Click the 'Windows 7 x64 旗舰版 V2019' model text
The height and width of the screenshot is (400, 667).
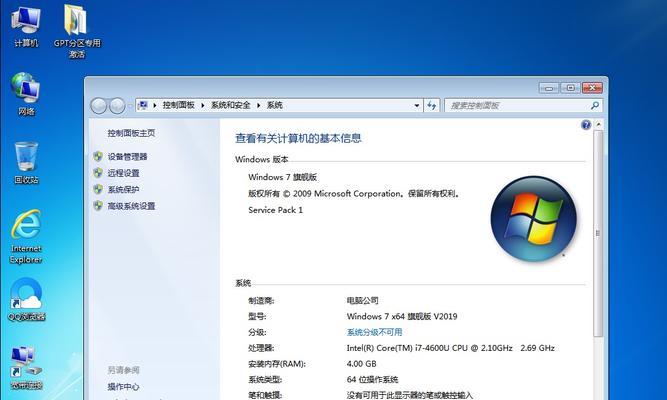[x=402, y=316]
